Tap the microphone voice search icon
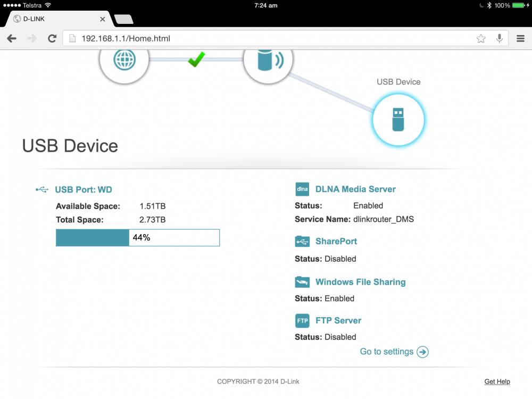 [x=499, y=38]
